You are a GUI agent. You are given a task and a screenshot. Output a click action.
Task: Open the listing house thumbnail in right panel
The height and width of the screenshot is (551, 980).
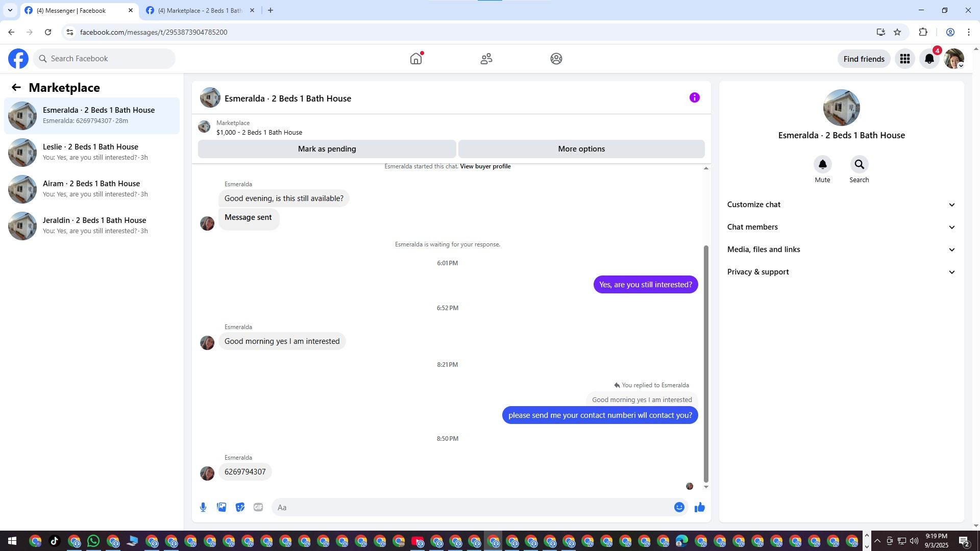(841, 108)
